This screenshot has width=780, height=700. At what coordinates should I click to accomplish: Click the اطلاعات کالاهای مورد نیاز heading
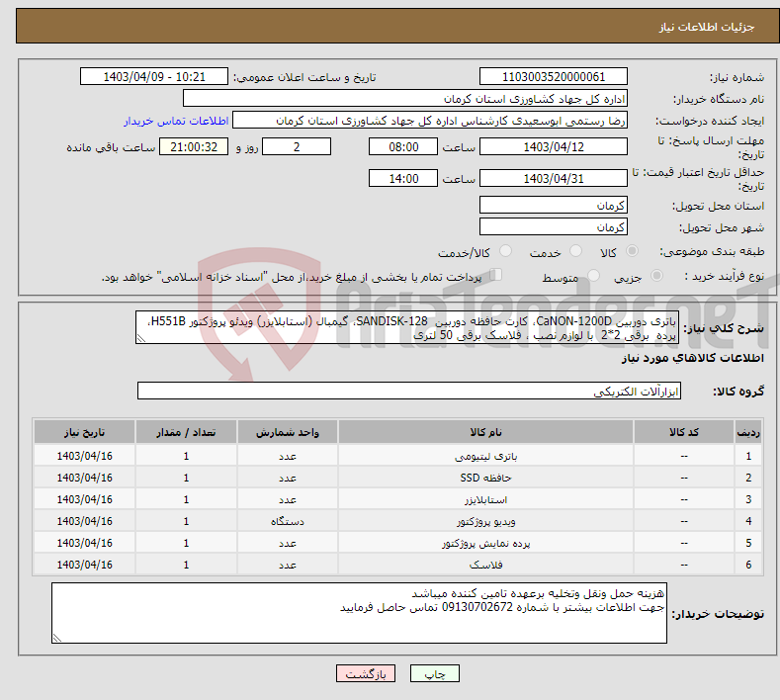[x=692, y=358]
